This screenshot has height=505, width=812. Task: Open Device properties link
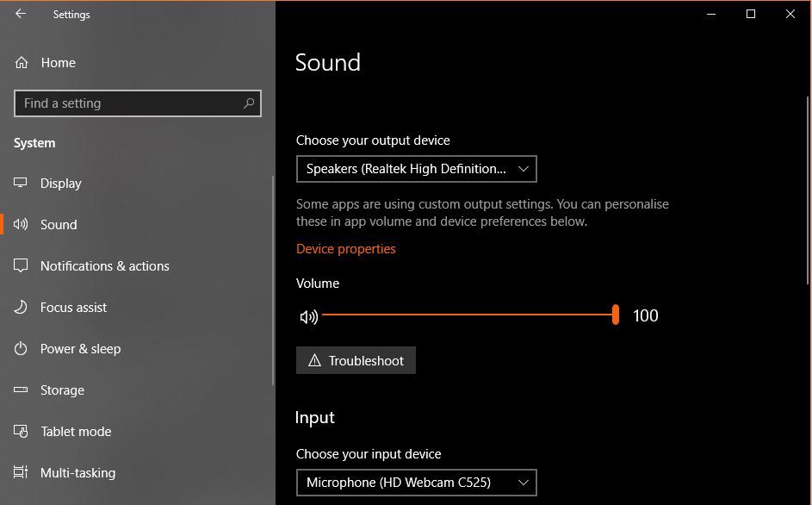click(x=345, y=249)
